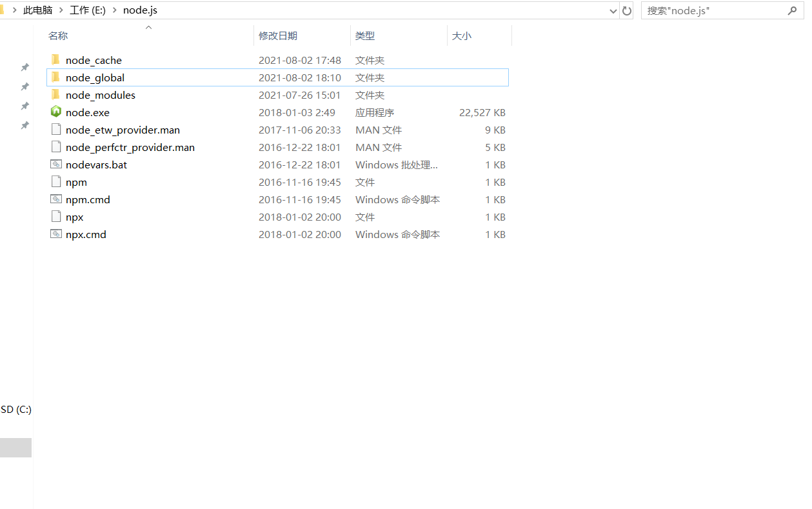Click the search magnifier icon
812x509 pixels.
(x=791, y=10)
